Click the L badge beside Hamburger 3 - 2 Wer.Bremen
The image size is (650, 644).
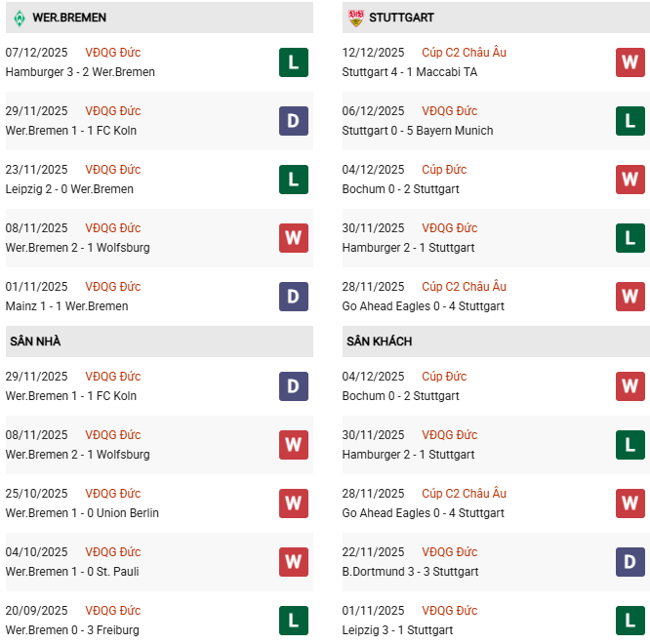tap(293, 62)
